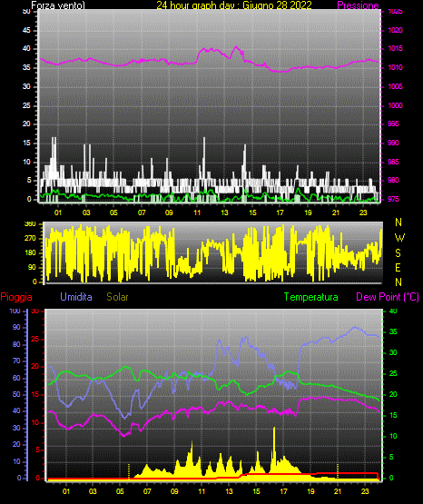Click the tallest solar radiation peak

pos(274,429)
